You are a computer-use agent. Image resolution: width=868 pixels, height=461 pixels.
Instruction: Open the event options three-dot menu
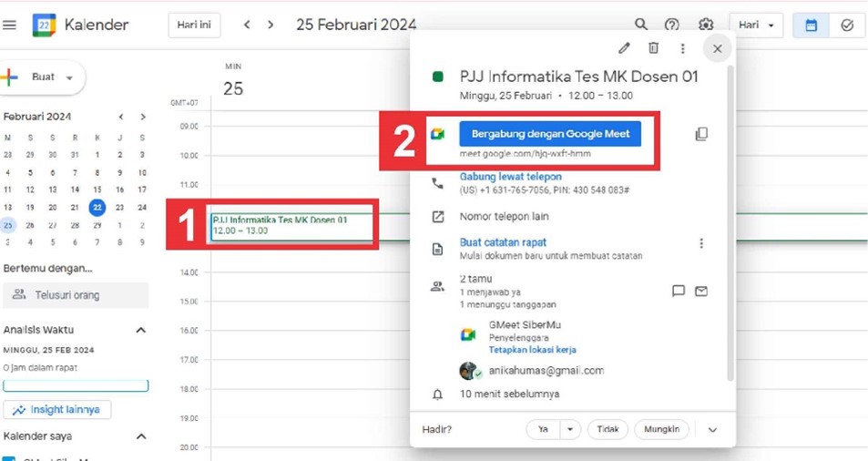pyautogui.click(x=682, y=48)
